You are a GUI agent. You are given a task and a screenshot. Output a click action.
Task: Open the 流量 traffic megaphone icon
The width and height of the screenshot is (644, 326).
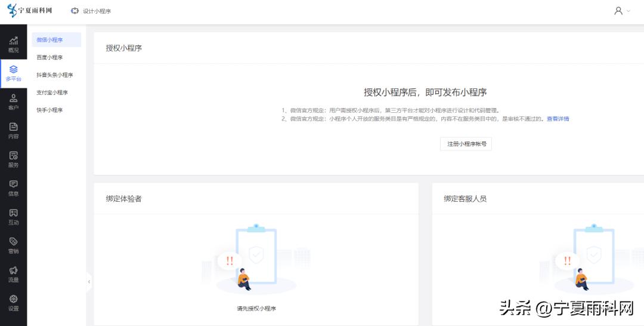13,274
